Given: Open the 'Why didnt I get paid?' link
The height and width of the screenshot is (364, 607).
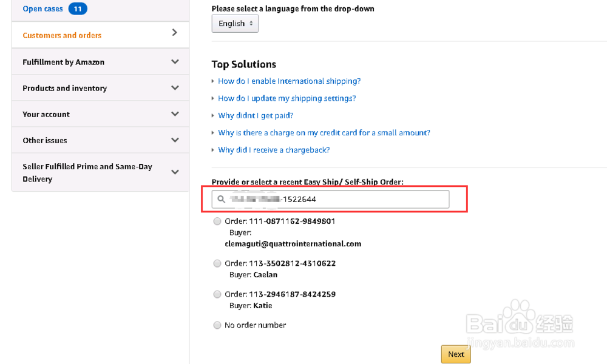Looking at the screenshot, I should click(x=256, y=115).
